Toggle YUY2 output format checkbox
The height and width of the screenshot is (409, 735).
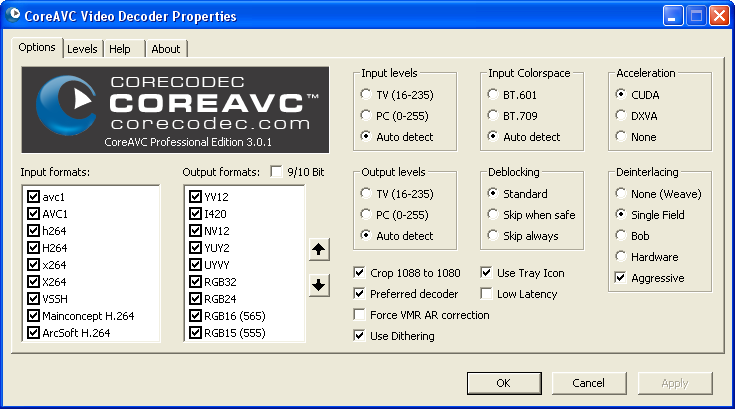click(x=195, y=248)
